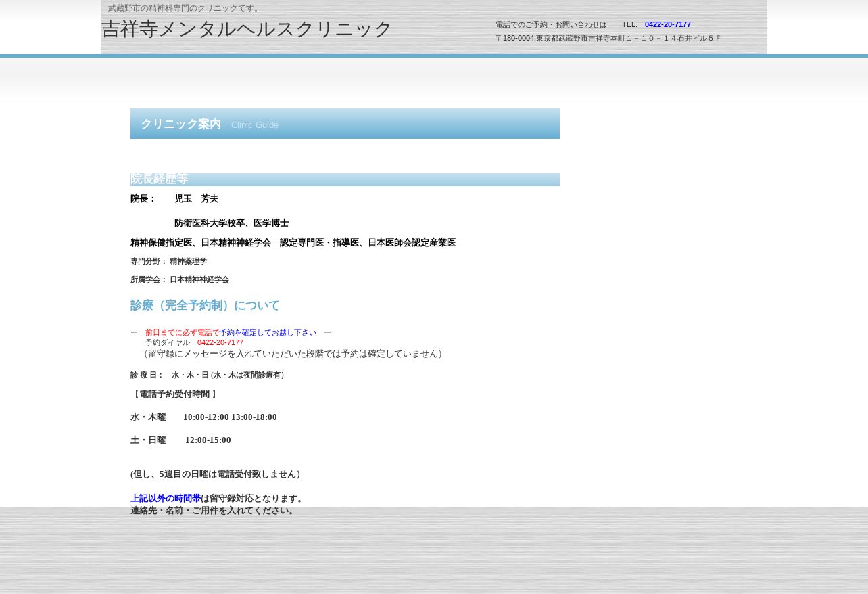Click the 土・日曜 12:00-15:00 hours
This screenshot has width=868, height=594.
coord(180,440)
